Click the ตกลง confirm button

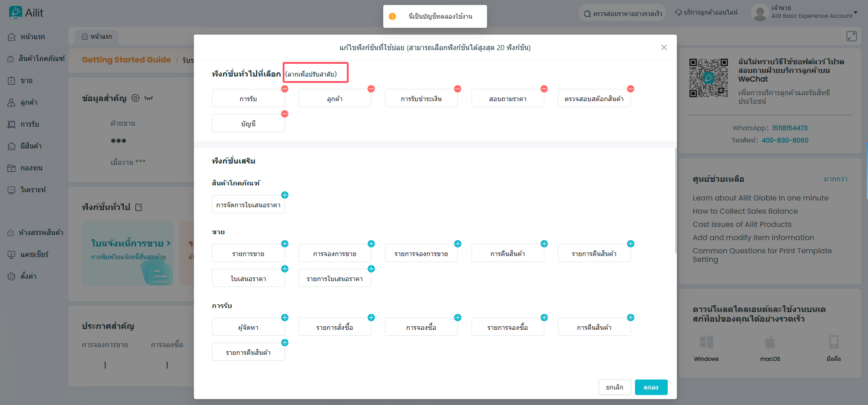(x=651, y=387)
